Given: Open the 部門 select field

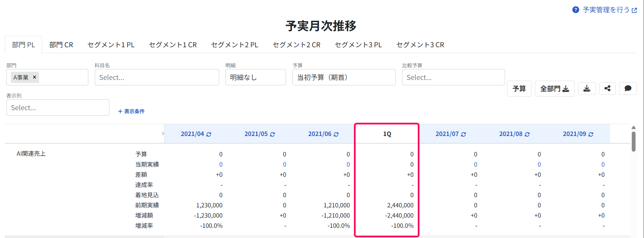Looking at the screenshot, I should 47,77.
